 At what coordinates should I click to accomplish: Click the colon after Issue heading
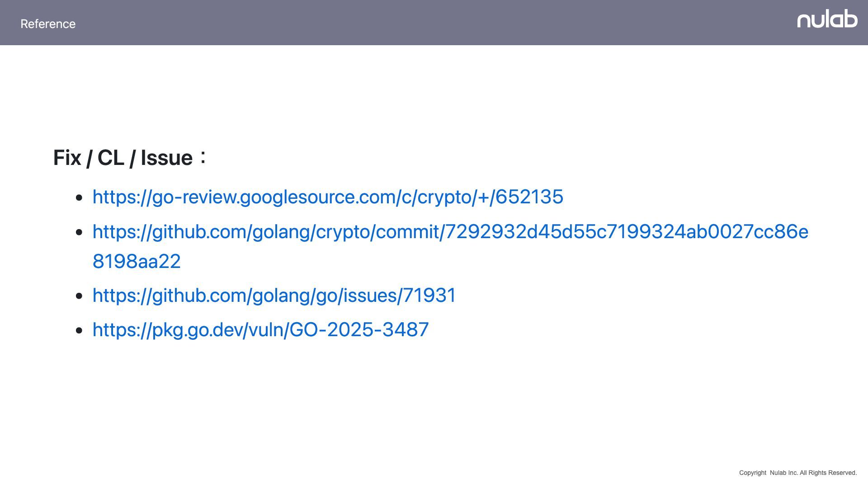[203, 157]
